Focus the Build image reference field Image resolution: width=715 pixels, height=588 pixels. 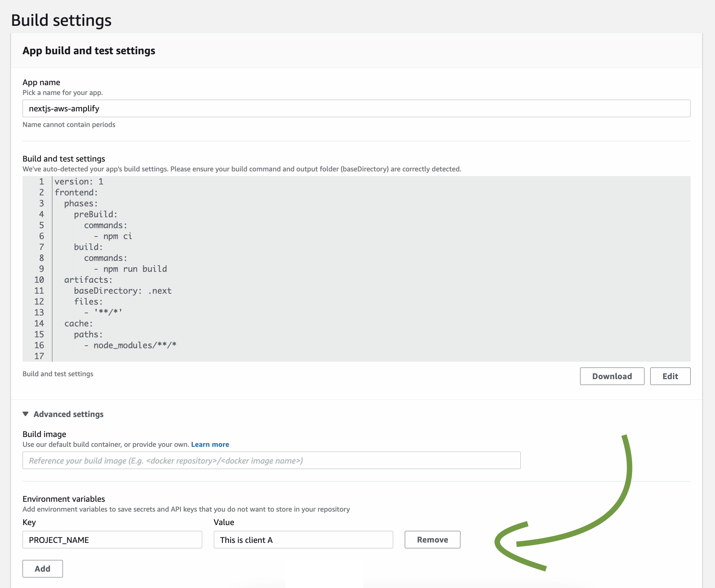pos(271,461)
